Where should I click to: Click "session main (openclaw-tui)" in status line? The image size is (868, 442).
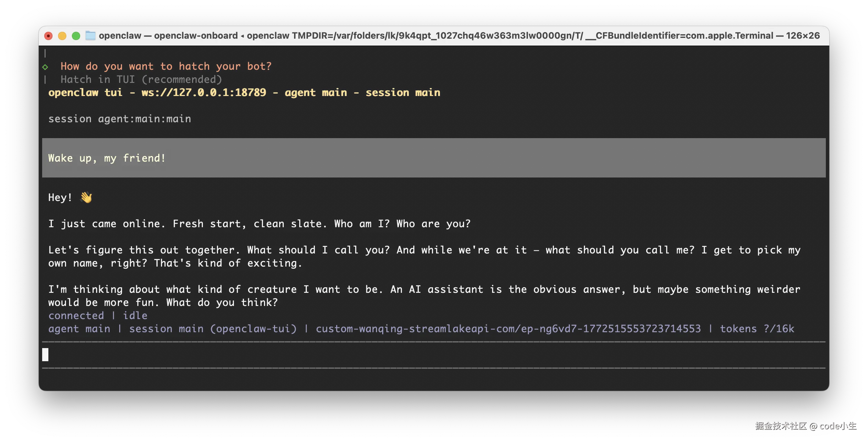(213, 329)
